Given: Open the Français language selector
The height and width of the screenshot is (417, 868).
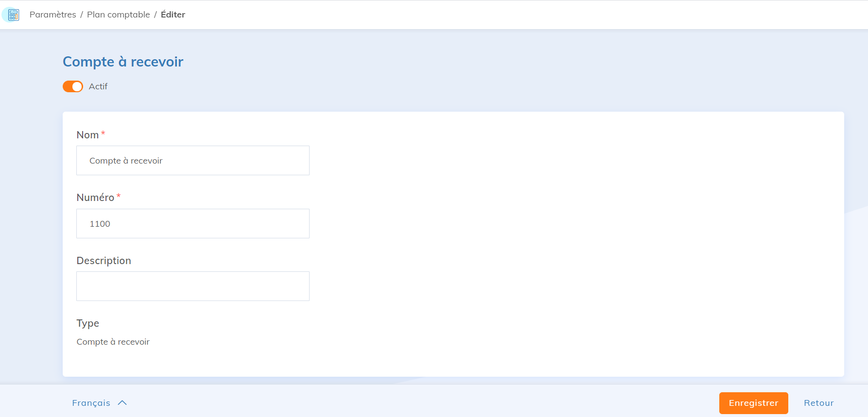Looking at the screenshot, I should [x=91, y=402].
